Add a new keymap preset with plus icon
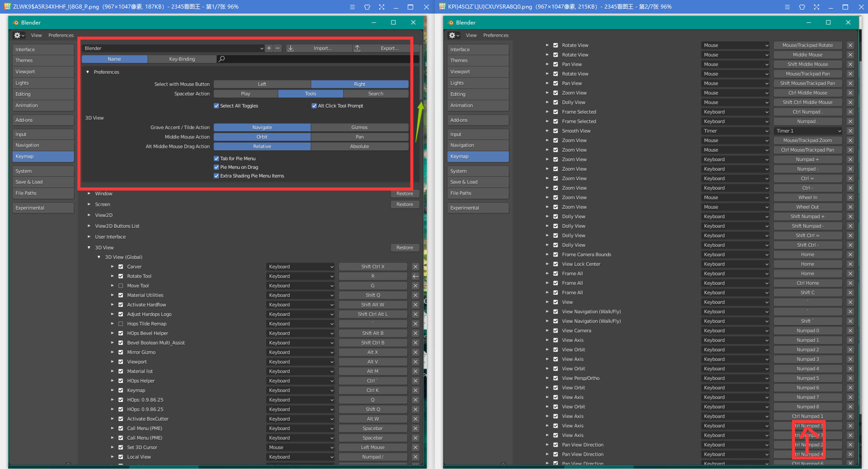868x469 pixels. pyautogui.click(x=269, y=48)
